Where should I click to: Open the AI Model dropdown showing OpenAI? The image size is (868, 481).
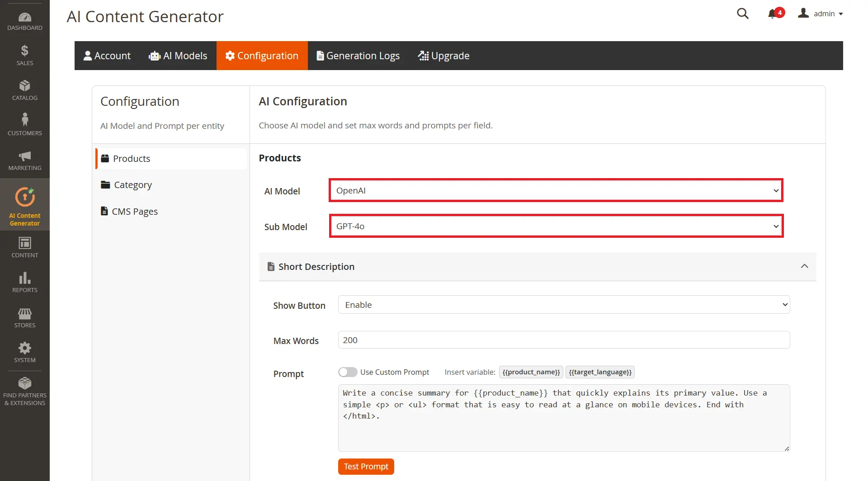coord(555,190)
